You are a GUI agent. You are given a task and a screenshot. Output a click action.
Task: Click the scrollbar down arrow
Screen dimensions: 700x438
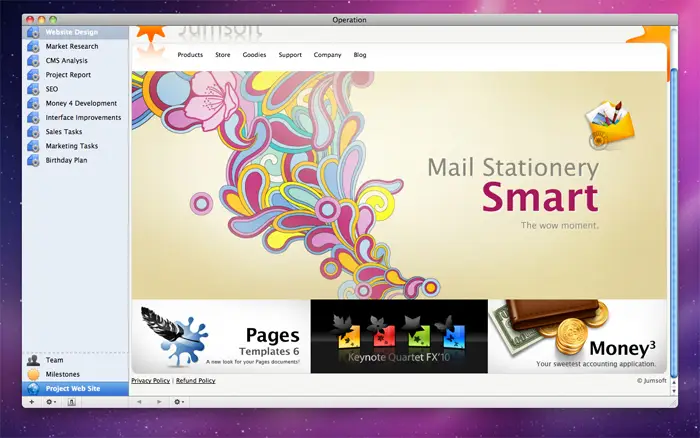coord(674,391)
